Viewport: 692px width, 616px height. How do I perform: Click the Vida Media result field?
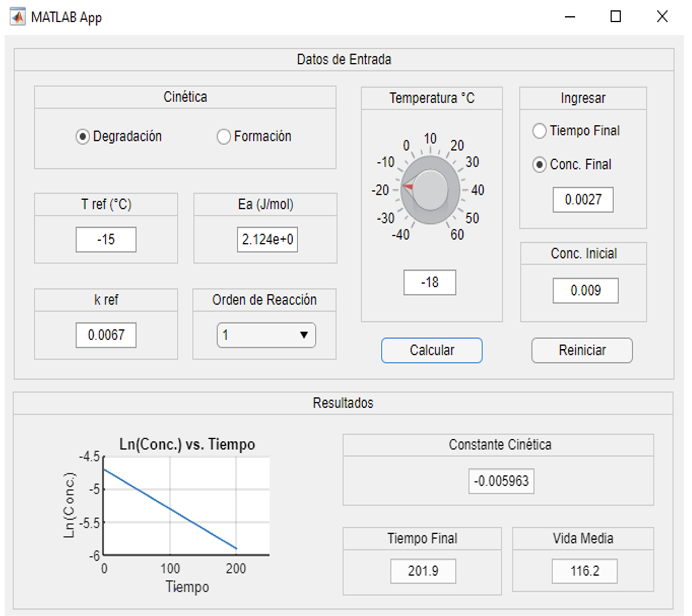(584, 571)
